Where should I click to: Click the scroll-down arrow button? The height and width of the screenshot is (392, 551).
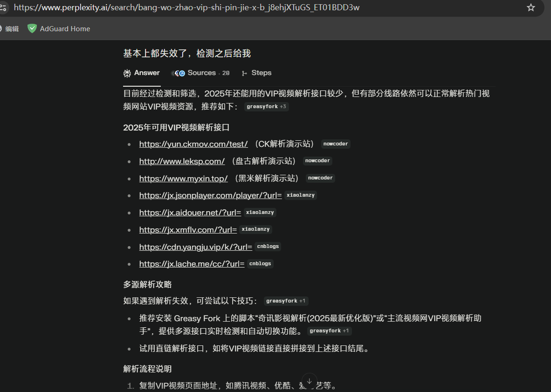309,380
